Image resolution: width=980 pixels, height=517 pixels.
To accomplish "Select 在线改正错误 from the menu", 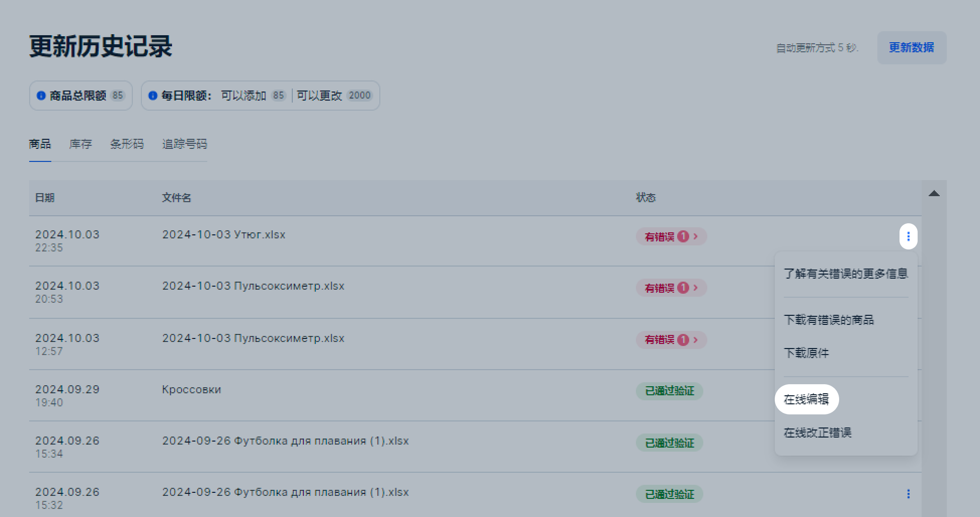I will [x=817, y=432].
